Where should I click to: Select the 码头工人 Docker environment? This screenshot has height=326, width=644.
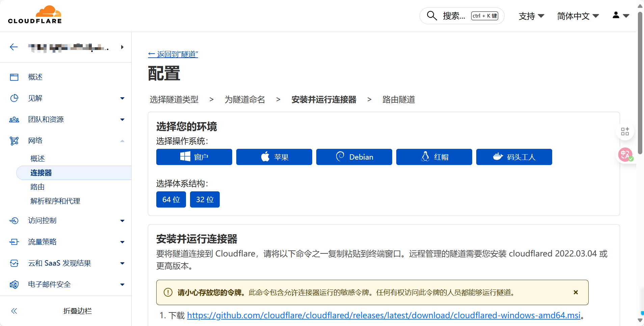tap(514, 157)
